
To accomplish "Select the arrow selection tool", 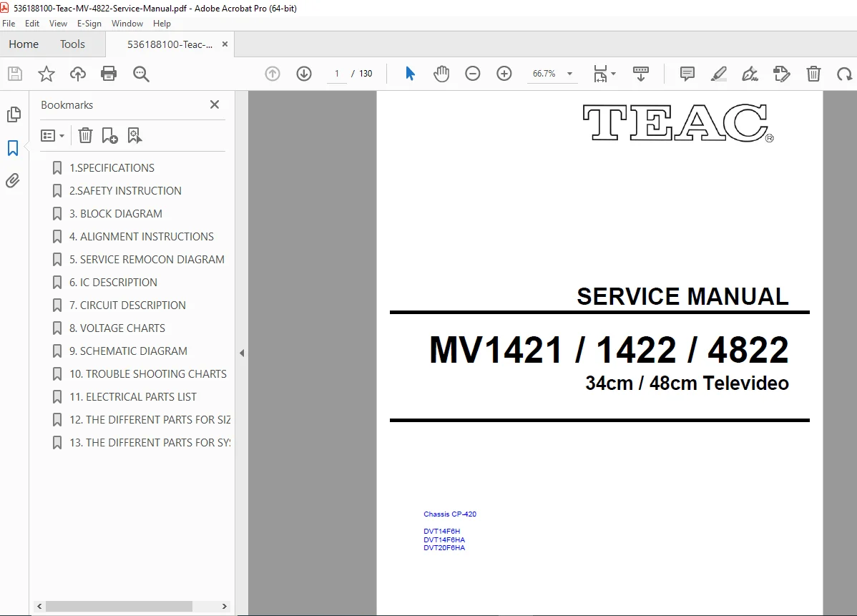I will (410, 73).
